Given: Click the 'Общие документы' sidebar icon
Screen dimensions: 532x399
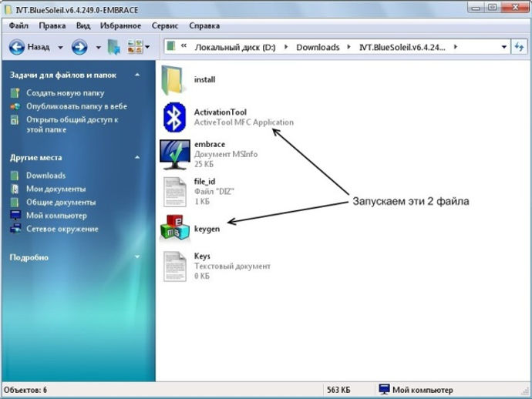Looking at the screenshot, I should (14, 203).
